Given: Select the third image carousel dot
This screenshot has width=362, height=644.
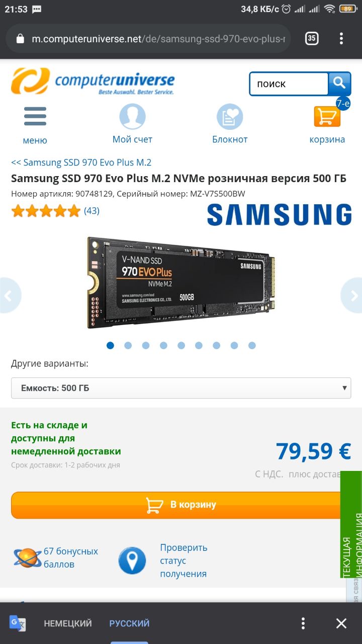Looking at the screenshot, I should pyautogui.click(x=146, y=345).
